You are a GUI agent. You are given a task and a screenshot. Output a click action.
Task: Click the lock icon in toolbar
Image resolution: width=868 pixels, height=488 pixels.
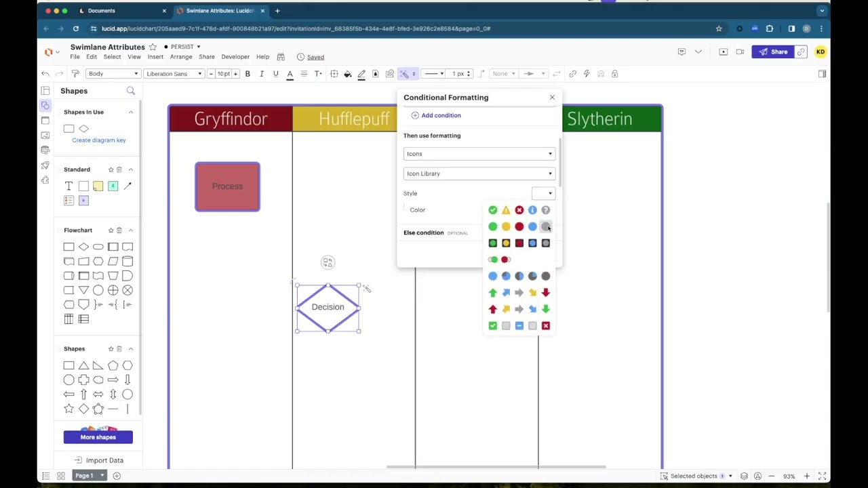[615, 74]
